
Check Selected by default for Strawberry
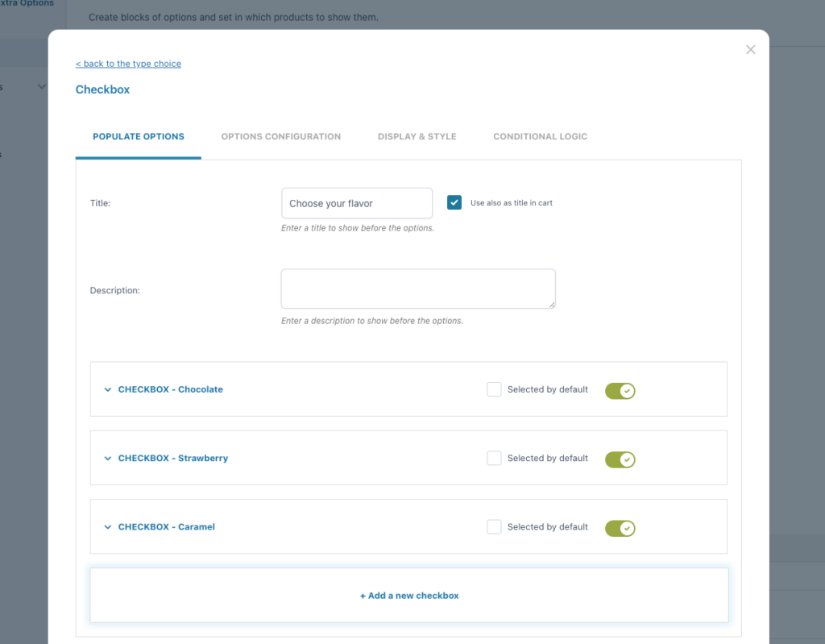[x=494, y=458]
